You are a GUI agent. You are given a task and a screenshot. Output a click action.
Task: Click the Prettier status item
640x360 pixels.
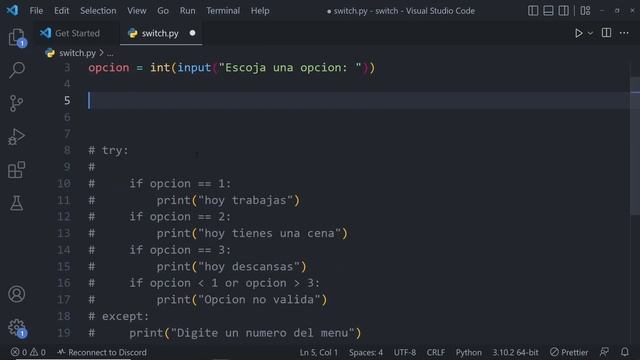click(569, 352)
